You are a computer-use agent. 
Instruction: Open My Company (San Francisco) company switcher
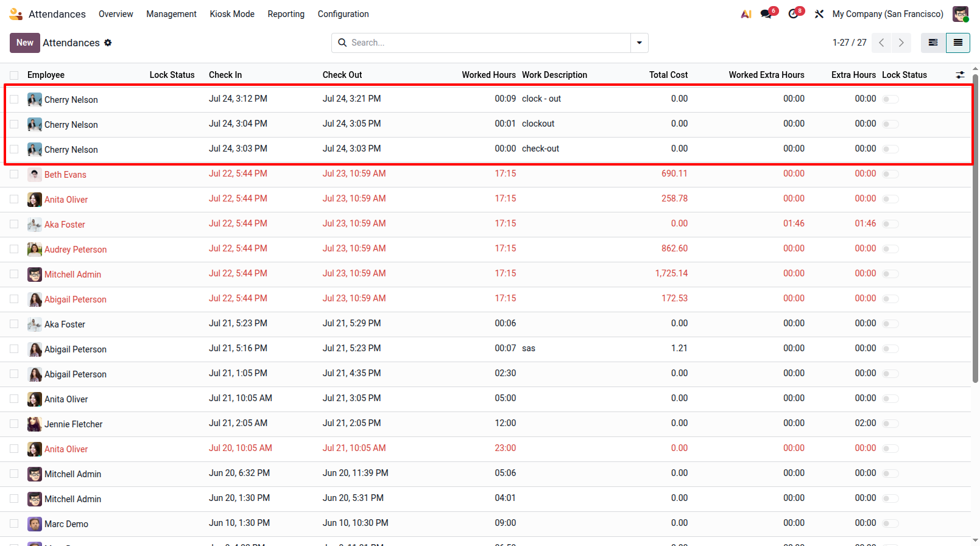(887, 14)
